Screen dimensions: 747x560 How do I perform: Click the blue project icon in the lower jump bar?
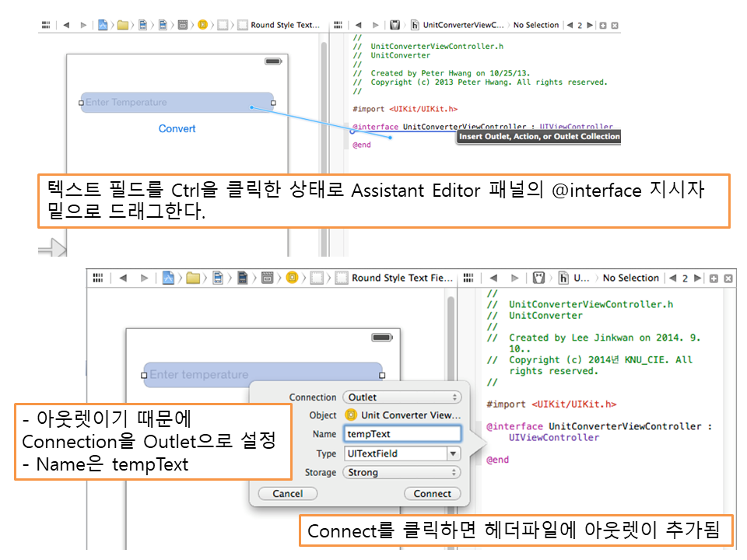[168, 278]
